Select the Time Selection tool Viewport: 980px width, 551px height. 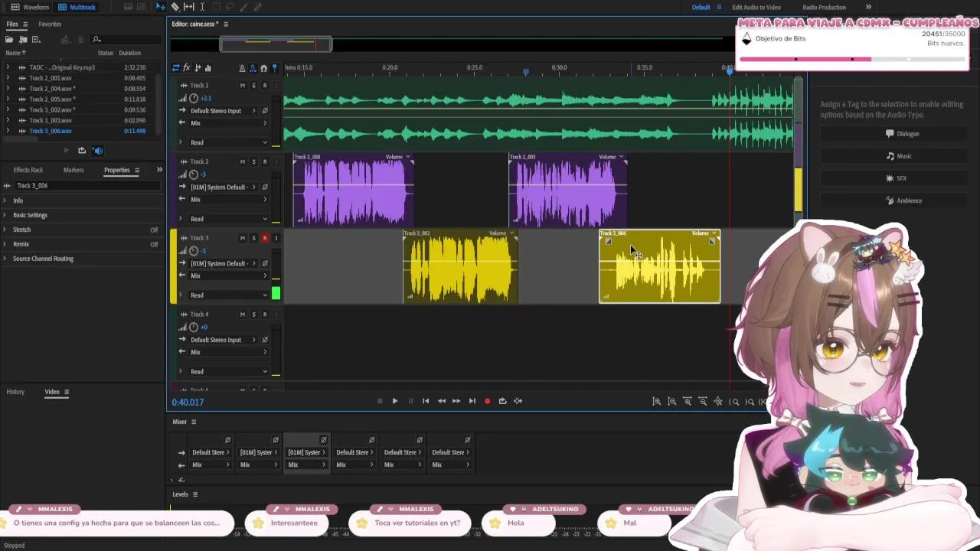click(202, 7)
